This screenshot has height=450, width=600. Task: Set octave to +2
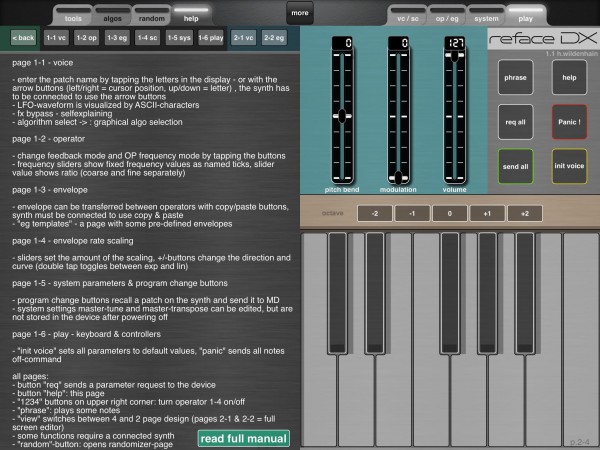[x=525, y=214]
